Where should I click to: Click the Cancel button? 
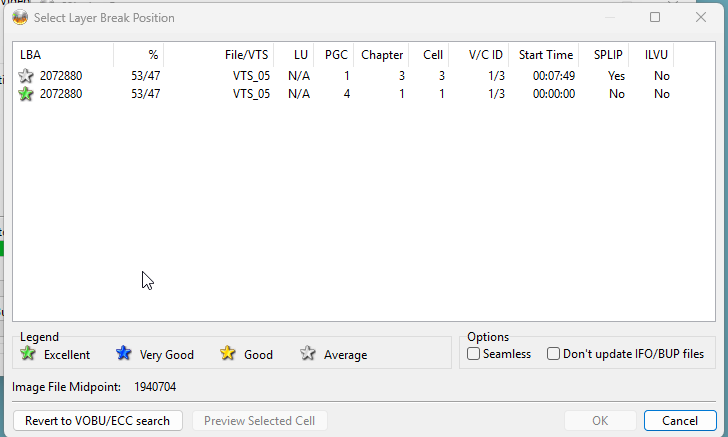(x=679, y=421)
